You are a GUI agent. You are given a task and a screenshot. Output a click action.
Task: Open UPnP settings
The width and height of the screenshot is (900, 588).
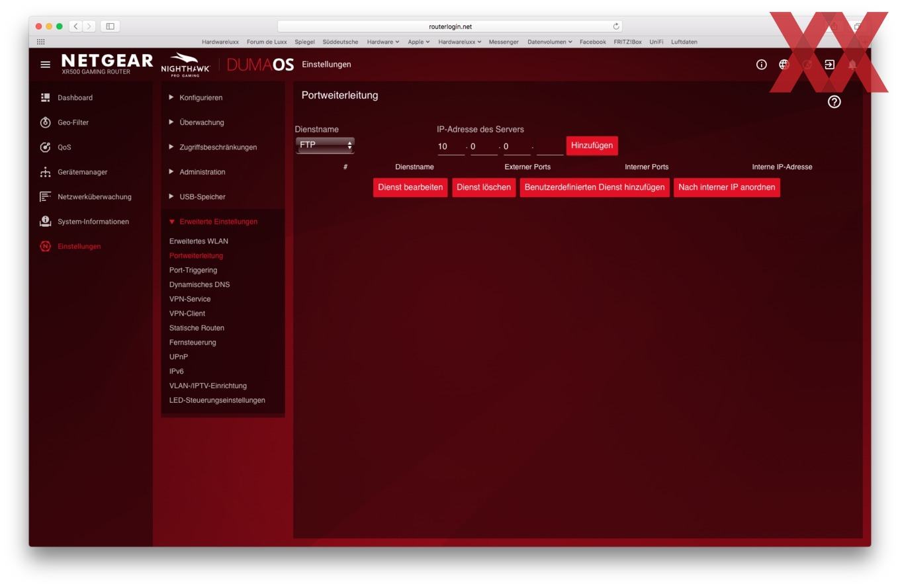[179, 357]
